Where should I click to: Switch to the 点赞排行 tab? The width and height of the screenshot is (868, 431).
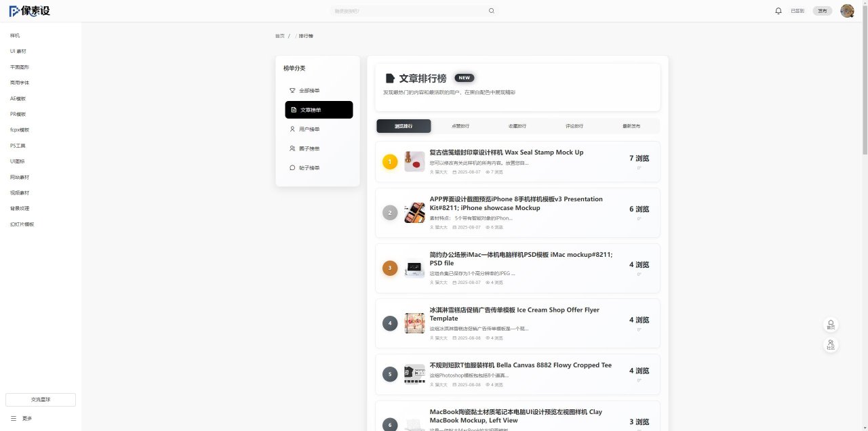point(460,126)
